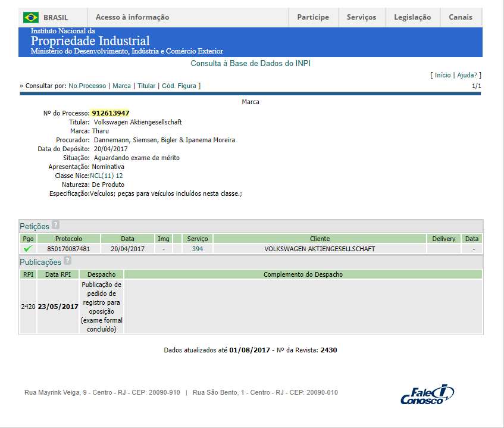
Task: Click the Rua Mayrink Veiga address
Action: tap(102, 393)
